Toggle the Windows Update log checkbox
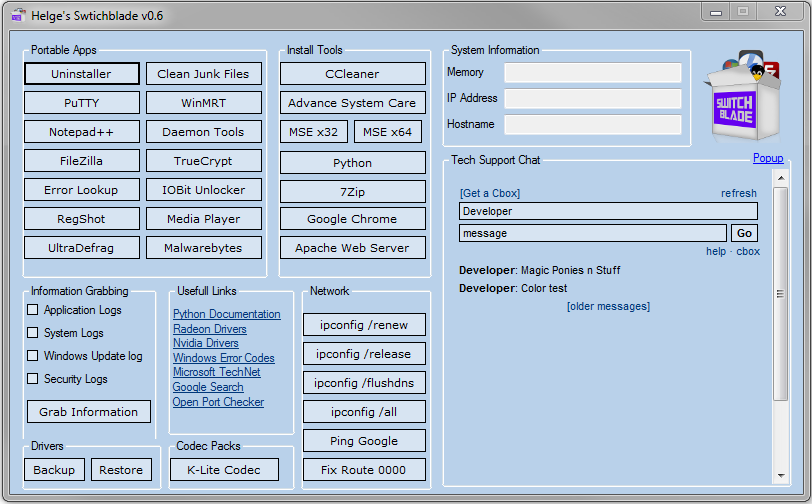This screenshot has height=504, width=812. (x=33, y=356)
